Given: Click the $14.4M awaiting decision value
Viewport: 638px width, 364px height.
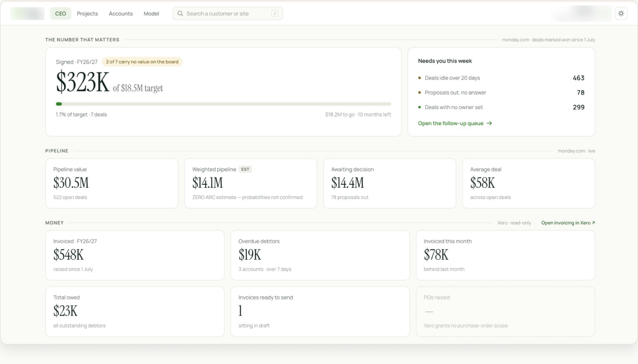Looking at the screenshot, I should pyautogui.click(x=348, y=183).
